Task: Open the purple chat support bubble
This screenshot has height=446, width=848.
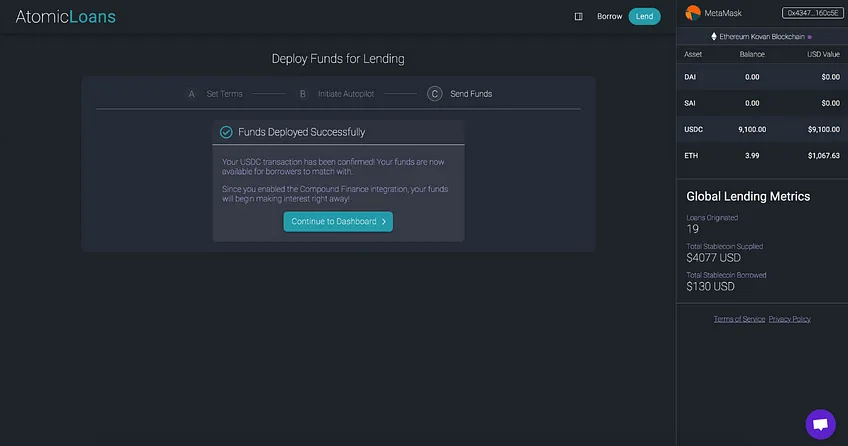Action: [820, 424]
